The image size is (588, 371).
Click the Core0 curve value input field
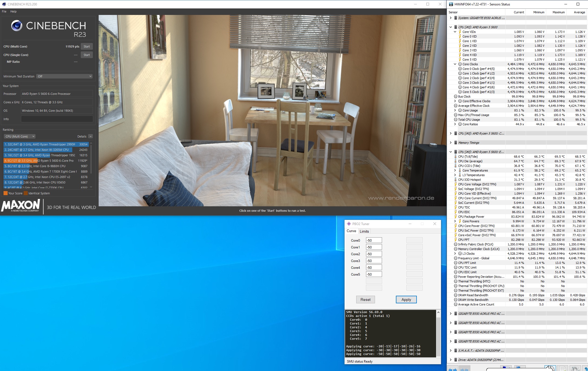click(x=374, y=240)
